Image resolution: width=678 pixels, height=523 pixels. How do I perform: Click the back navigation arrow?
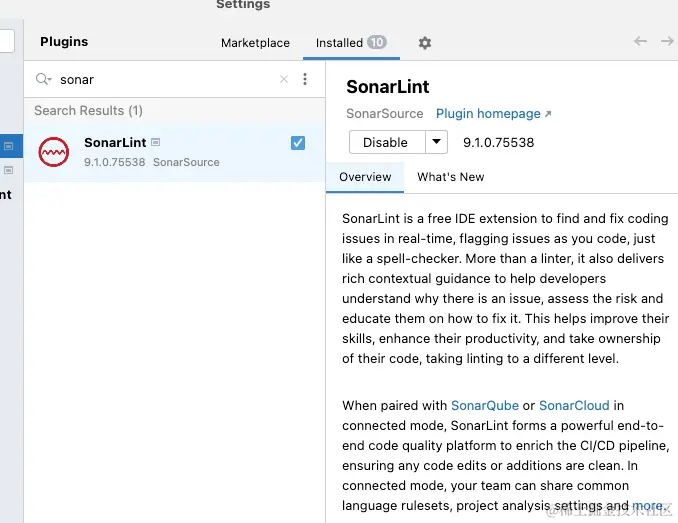[641, 41]
